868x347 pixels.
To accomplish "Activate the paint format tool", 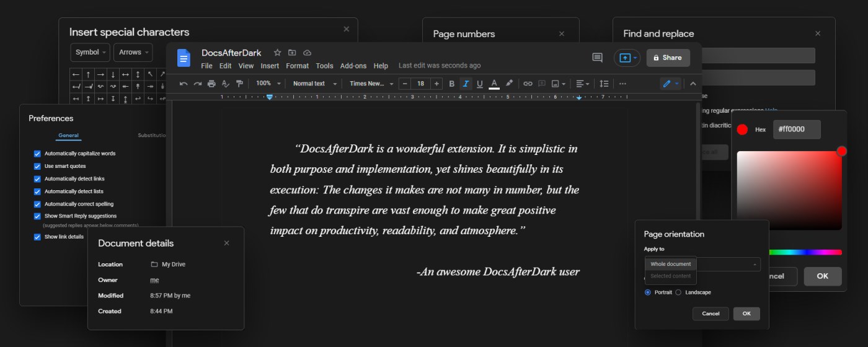I will pos(239,84).
